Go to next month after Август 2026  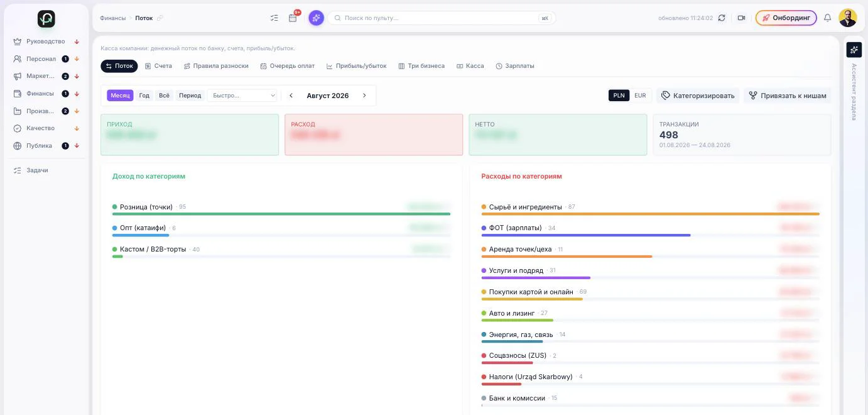364,96
